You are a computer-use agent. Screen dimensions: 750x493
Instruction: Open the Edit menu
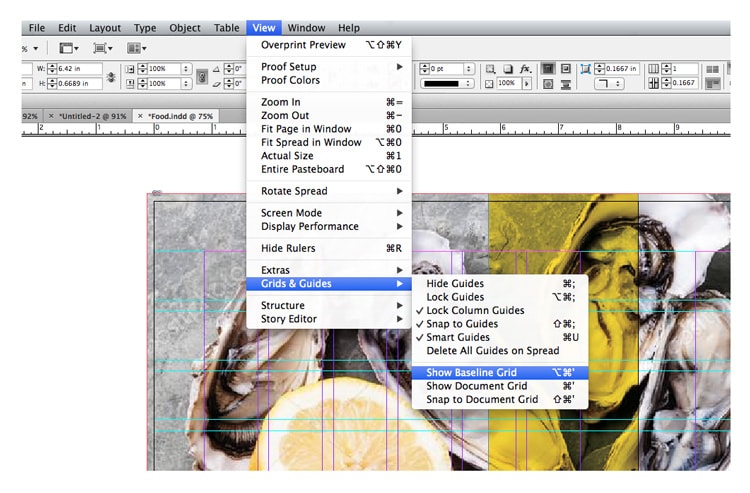[67, 28]
